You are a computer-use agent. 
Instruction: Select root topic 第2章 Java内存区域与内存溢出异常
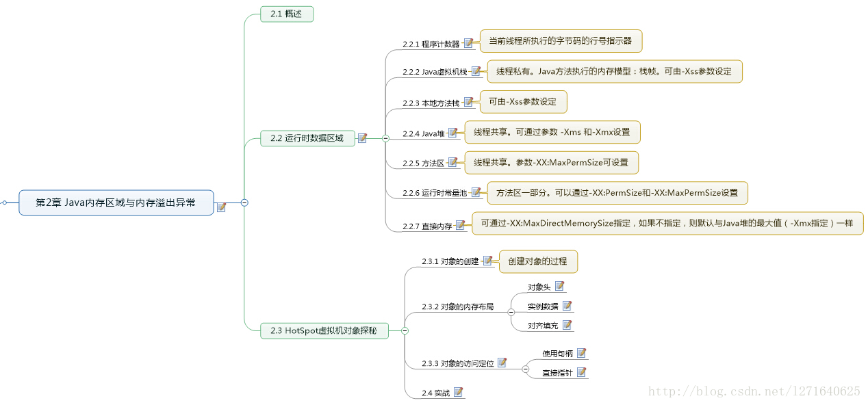(116, 202)
